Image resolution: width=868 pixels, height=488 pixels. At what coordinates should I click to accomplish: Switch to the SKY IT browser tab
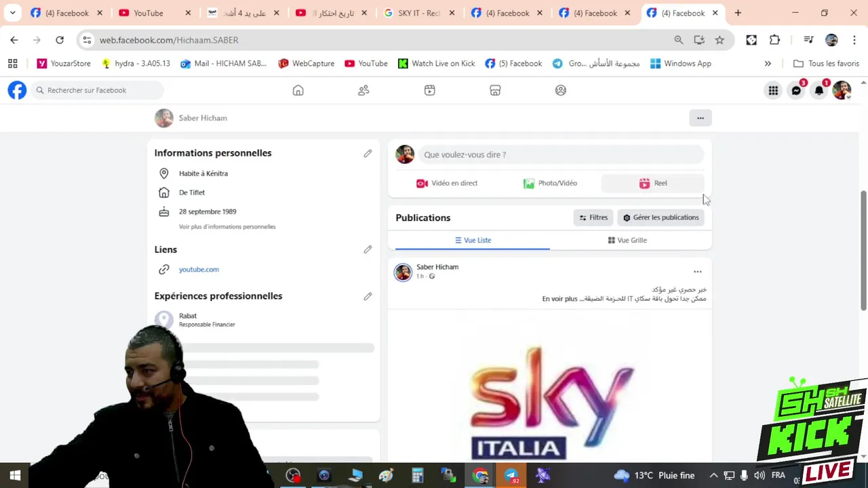[x=418, y=13]
